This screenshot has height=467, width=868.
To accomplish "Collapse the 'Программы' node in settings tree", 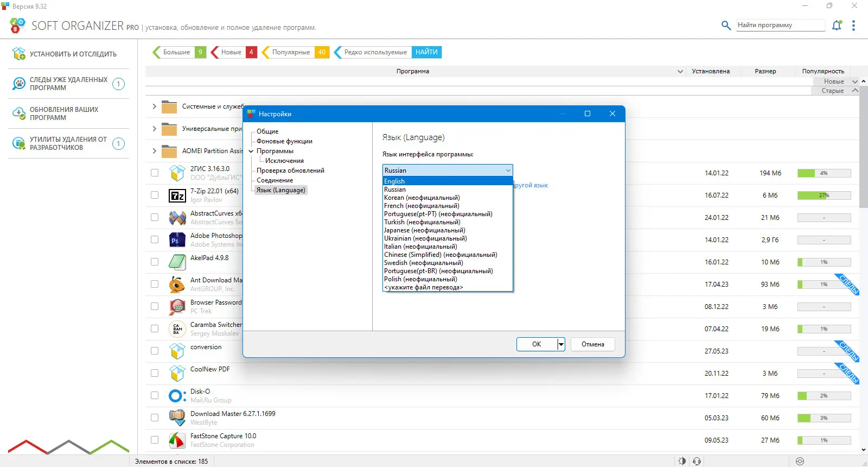I will click(251, 151).
